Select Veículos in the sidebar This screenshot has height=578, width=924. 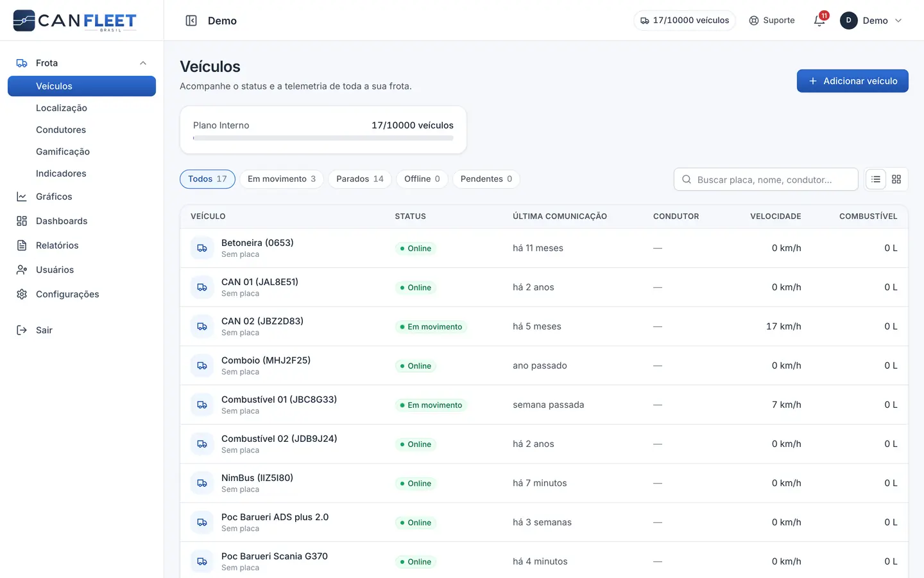[81, 86]
